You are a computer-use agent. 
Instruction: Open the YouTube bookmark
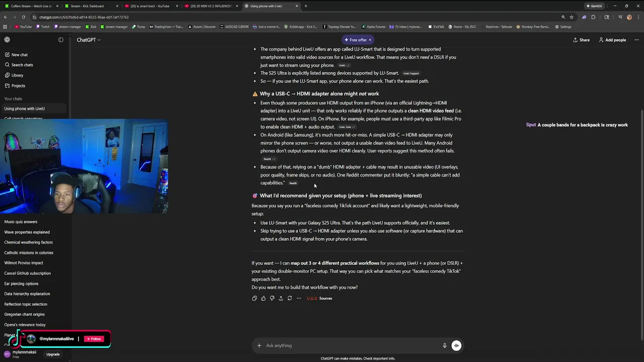(23, 27)
